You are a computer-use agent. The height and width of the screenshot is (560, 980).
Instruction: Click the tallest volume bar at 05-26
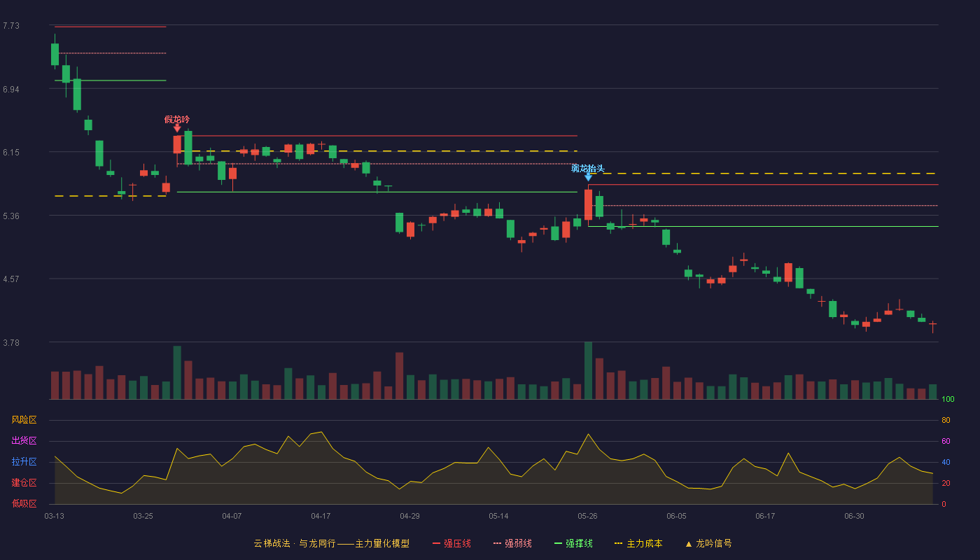pos(588,370)
